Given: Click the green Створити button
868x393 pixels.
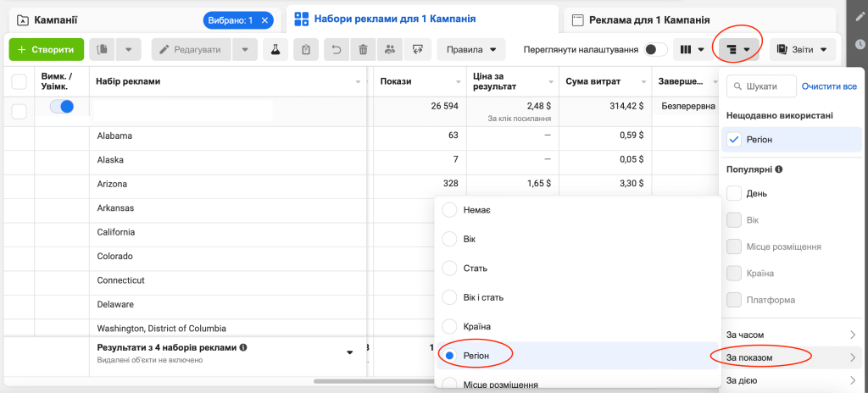Looking at the screenshot, I should 47,49.
